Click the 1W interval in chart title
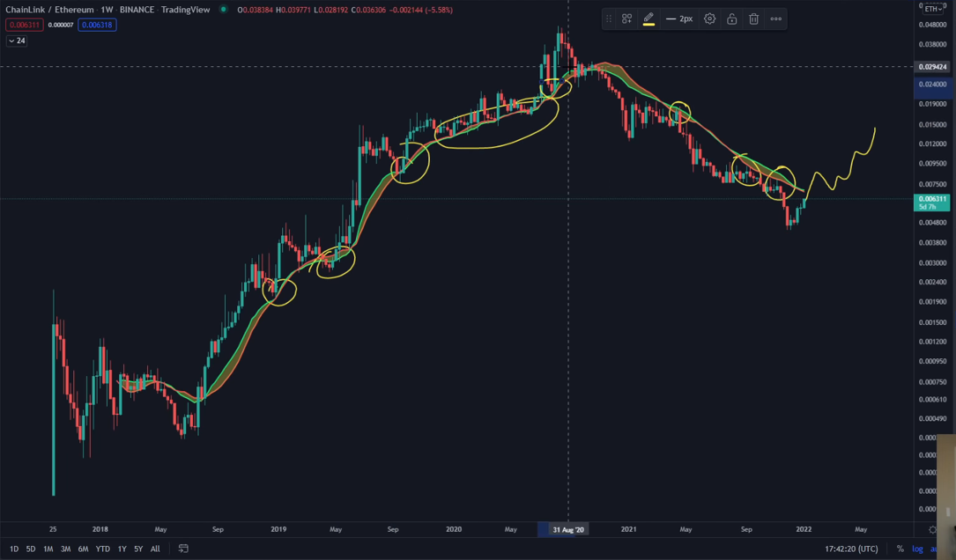 pos(107,9)
